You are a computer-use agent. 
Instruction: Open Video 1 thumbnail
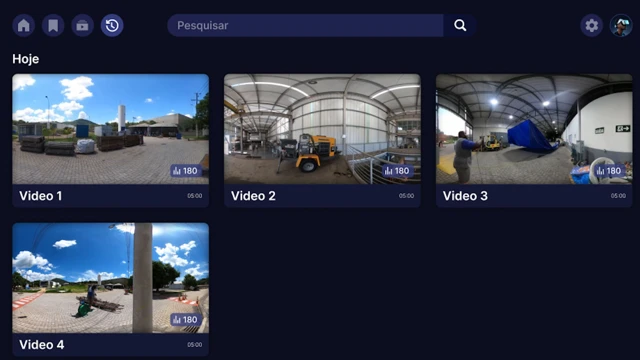coord(111,129)
